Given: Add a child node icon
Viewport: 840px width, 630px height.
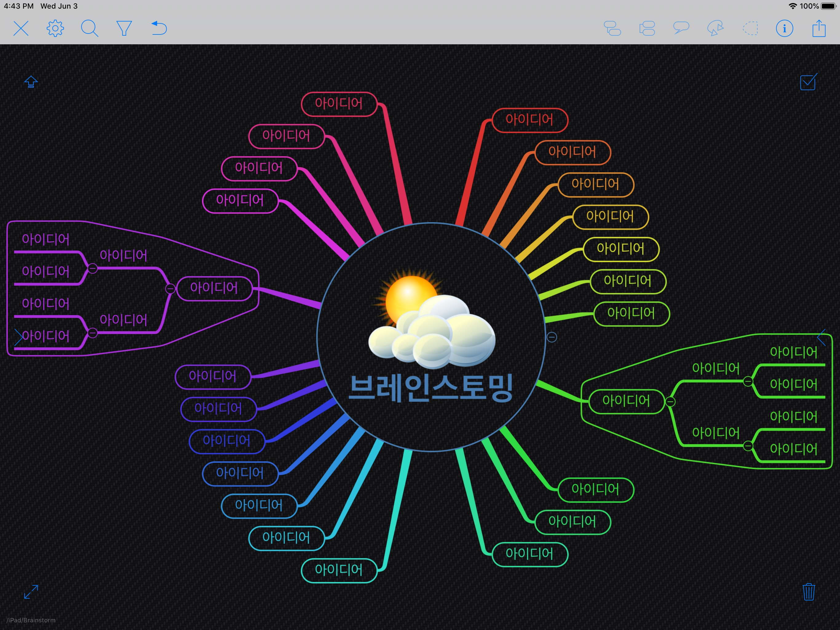Looking at the screenshot, I should (x=612, y=28).
